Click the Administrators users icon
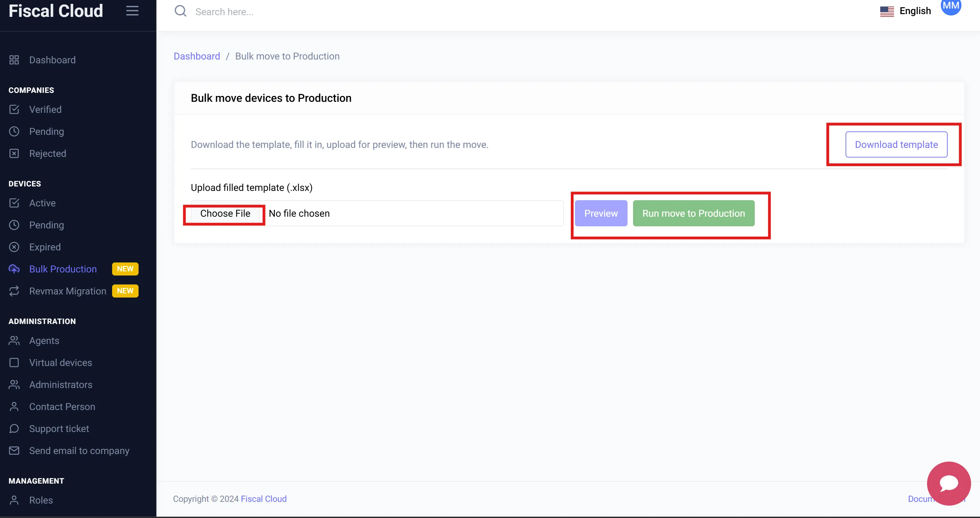The height and width of the screenshot is (518, 980). pos(14,385)
